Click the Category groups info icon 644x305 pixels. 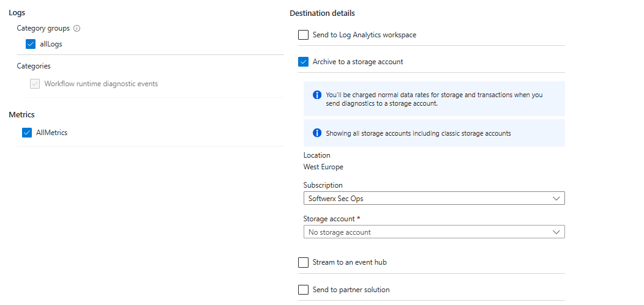(x=77, y=28)
